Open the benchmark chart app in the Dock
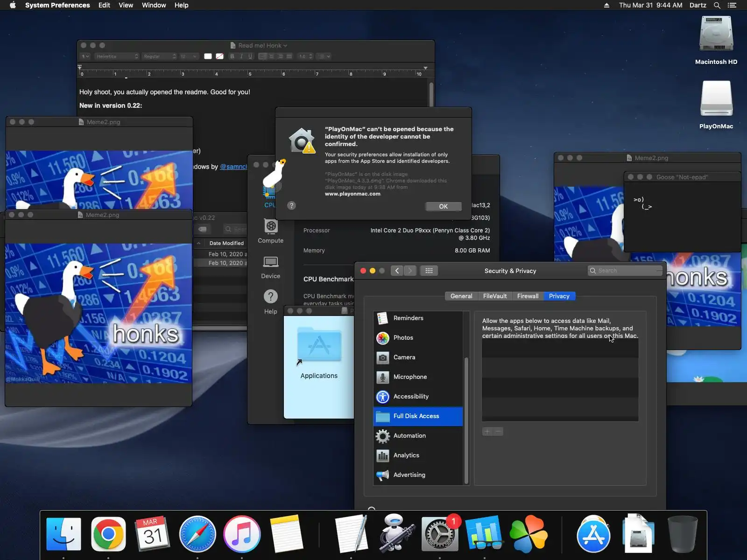Screen dimensions: 747x560 tap(484, 534)
